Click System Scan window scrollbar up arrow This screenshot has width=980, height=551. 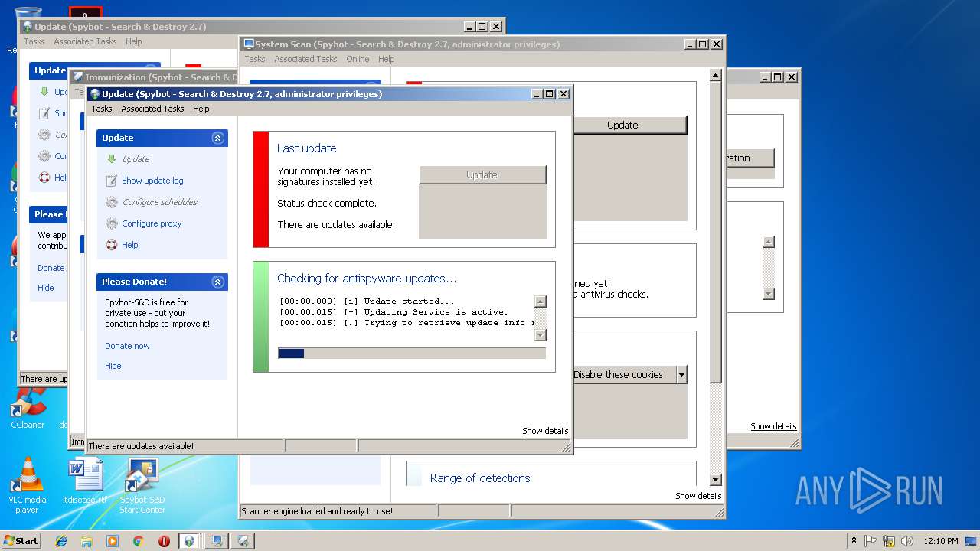coord(716,75)
